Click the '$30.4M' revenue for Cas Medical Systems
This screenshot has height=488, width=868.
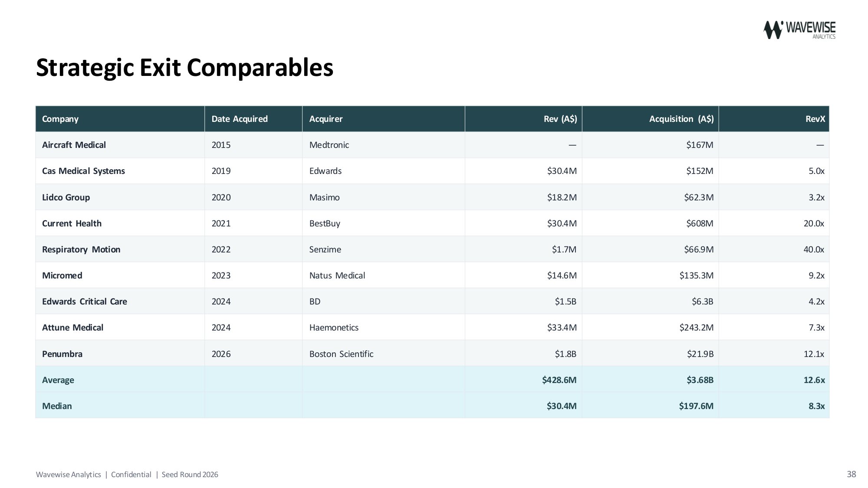click(x=562, y=171)
